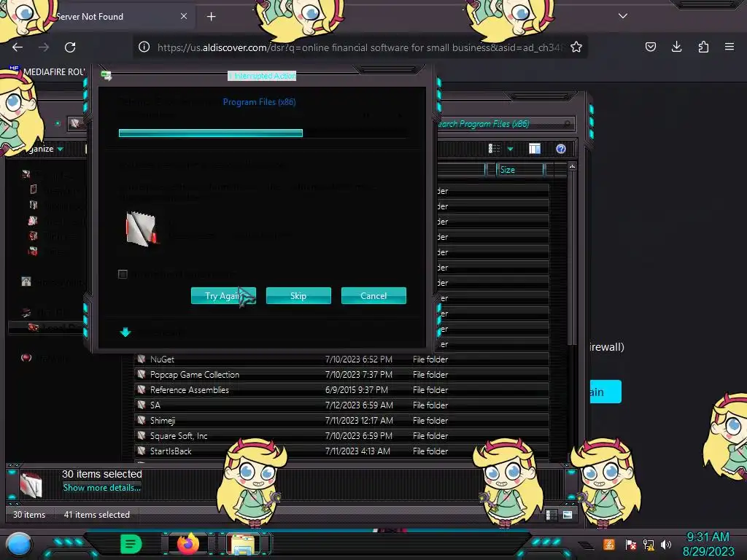Open Firefox extensions menu
This screenshot has width=747, height=560.
tap(703, 47)
